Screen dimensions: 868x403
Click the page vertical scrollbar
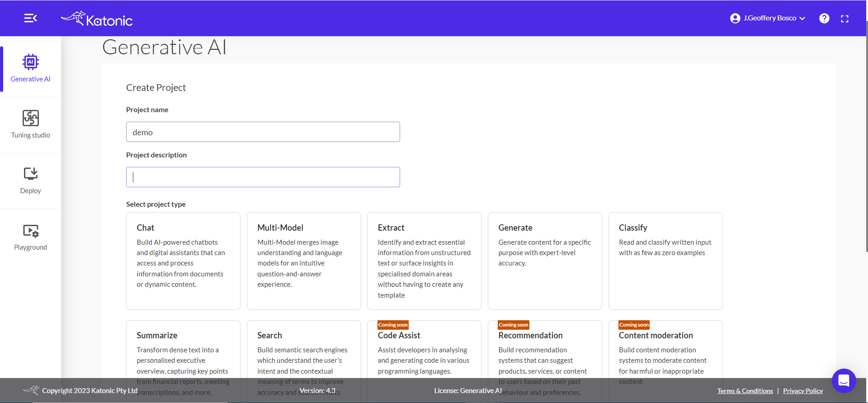[x=866, y=136]
